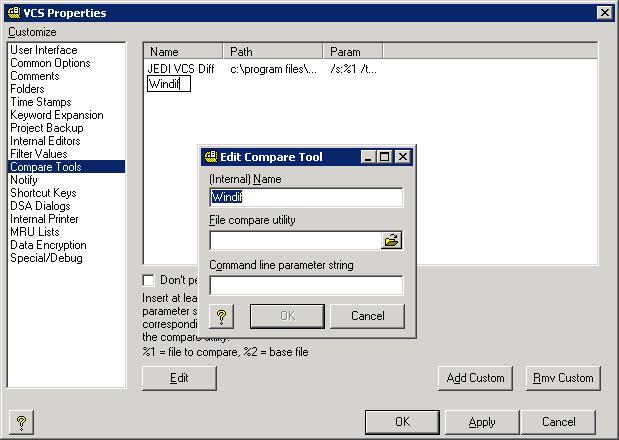Click OK in VCS Properties
Screen dimensions: 619x440
pyautogui.click(x=402, y=422)
